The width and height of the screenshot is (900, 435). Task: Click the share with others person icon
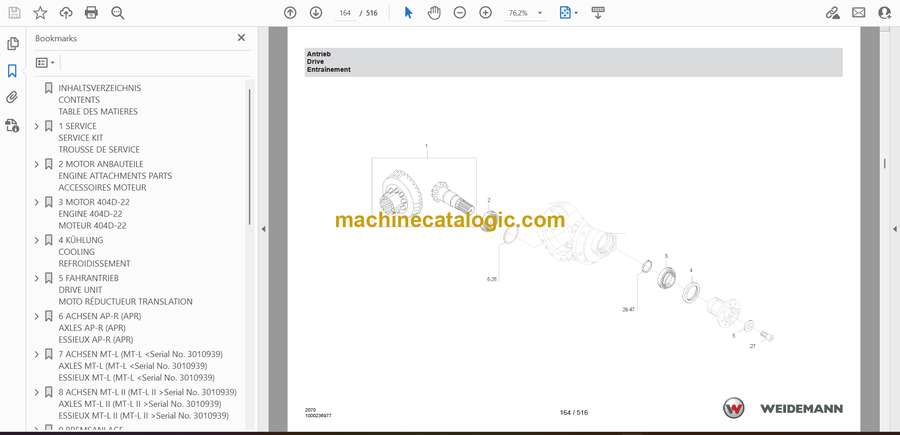pyautogui.click(x=885, y=13)
